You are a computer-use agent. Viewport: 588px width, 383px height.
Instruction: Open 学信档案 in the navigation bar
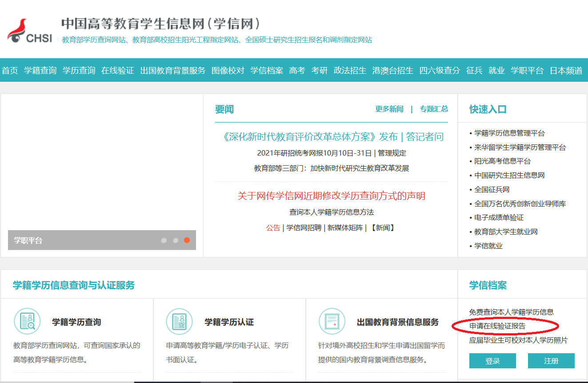click(267, 70)
